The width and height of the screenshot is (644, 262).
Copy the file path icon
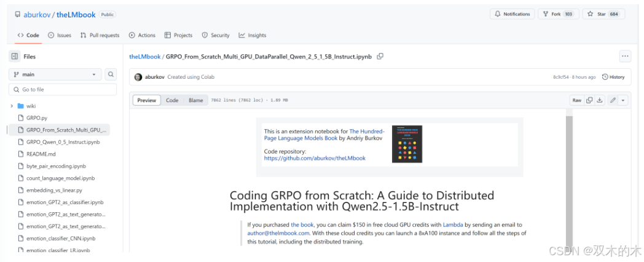[x=380, y=57]
